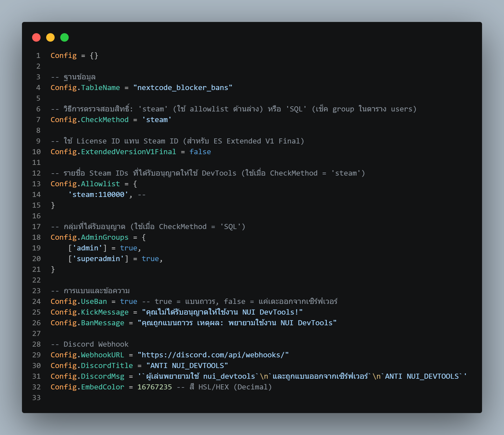Screen dimensions: 504x435
Task: Click Config.ExtendedVersionV1Final identifier
Action: point(113,152)
